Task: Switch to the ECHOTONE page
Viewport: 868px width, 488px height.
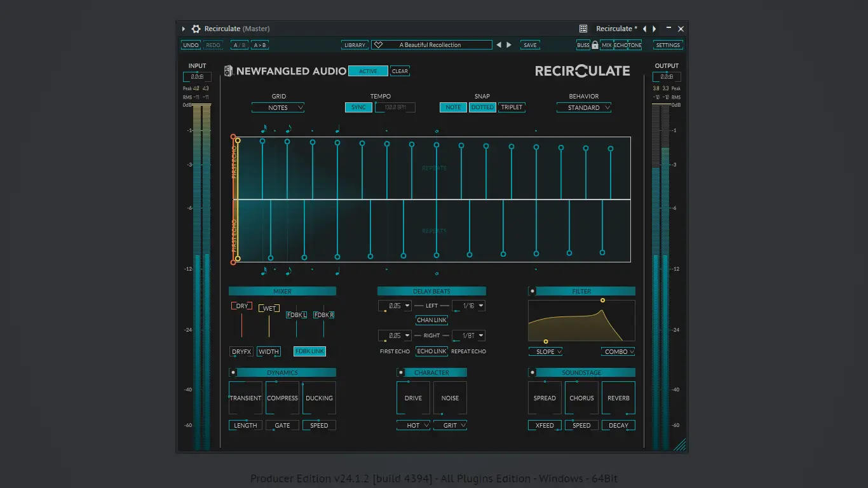Action: tap(627, 44)
